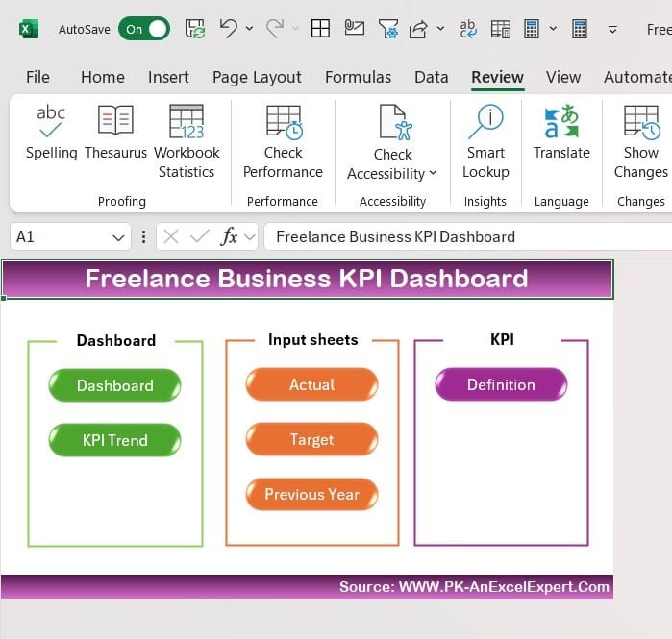Screen dimensions: 672x639
Task: Select the Review tab
Action: click(x=497, y=77)
